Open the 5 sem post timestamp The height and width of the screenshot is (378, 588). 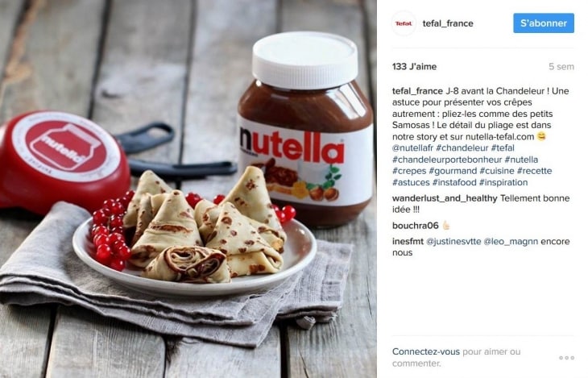[x=561, y=66]
